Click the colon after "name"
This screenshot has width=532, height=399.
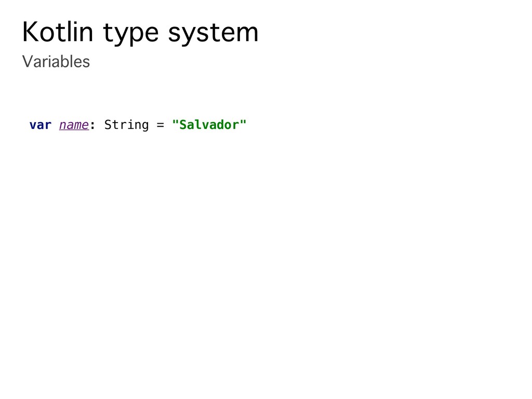pos(92,126)
